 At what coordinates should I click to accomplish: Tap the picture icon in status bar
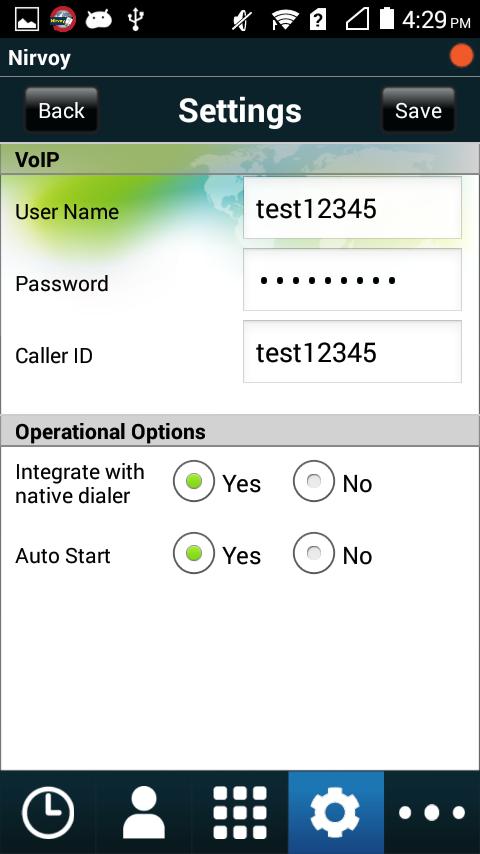pyautogui.click(x=27, y=20)
